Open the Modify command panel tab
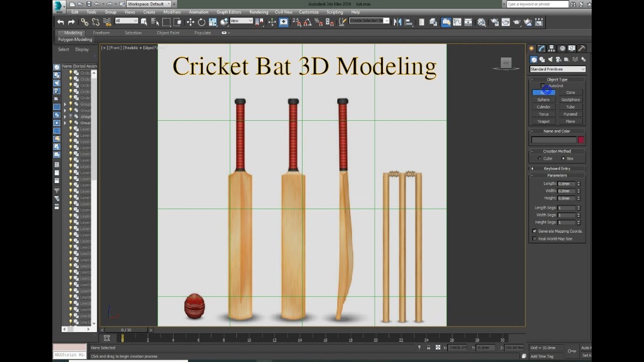This screenshot has height=362, width=644. pos(541,48)
